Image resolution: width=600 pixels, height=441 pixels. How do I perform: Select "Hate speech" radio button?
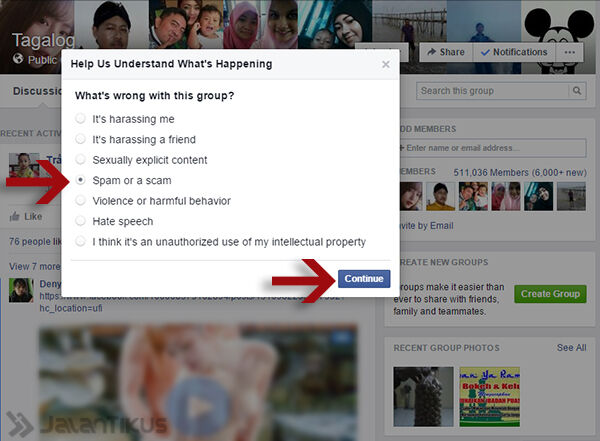click(80, 221)
